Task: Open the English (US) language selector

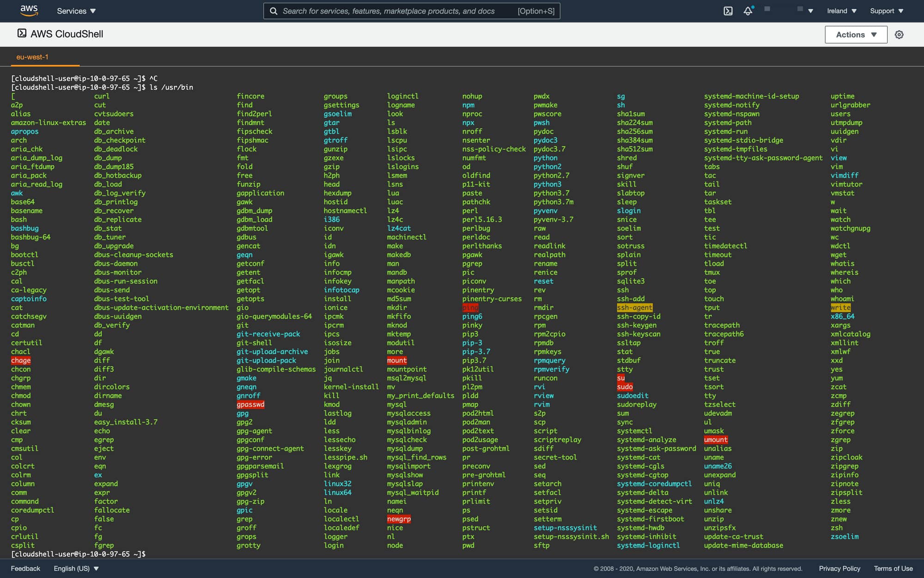Action: 76,568
